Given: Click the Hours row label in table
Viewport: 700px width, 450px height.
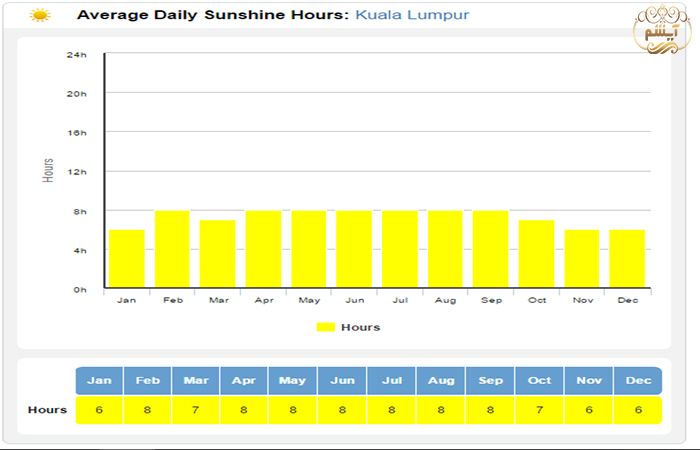Looking at the screenshot, I should pyautogui.click(x=47, y=410).
